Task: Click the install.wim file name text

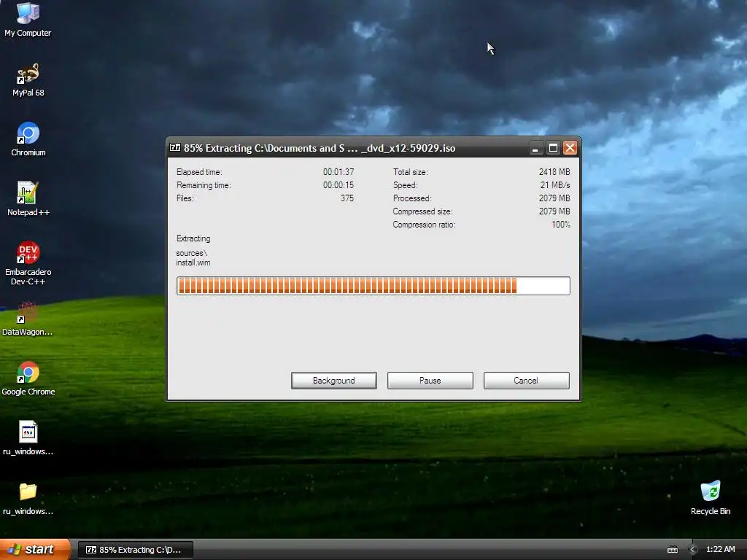Action: (193, 262)
